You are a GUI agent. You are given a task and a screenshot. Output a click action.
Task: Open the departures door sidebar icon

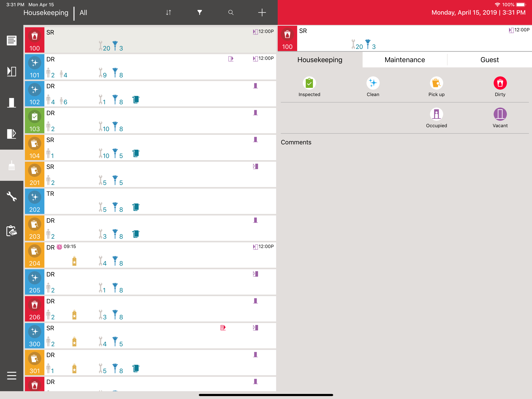(11, 134)
